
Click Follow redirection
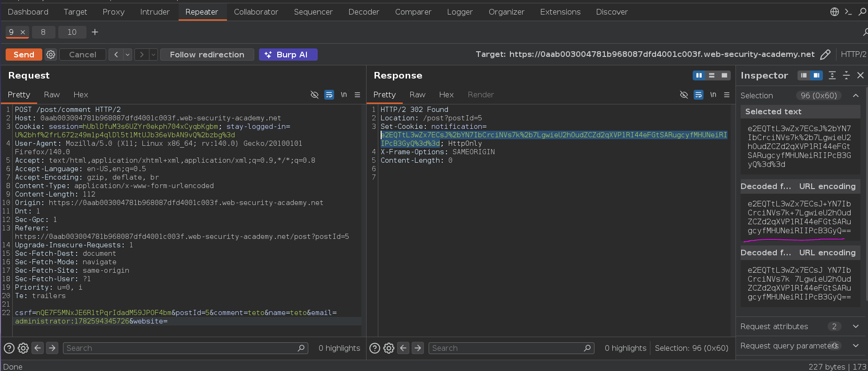[x=207, y=55]
